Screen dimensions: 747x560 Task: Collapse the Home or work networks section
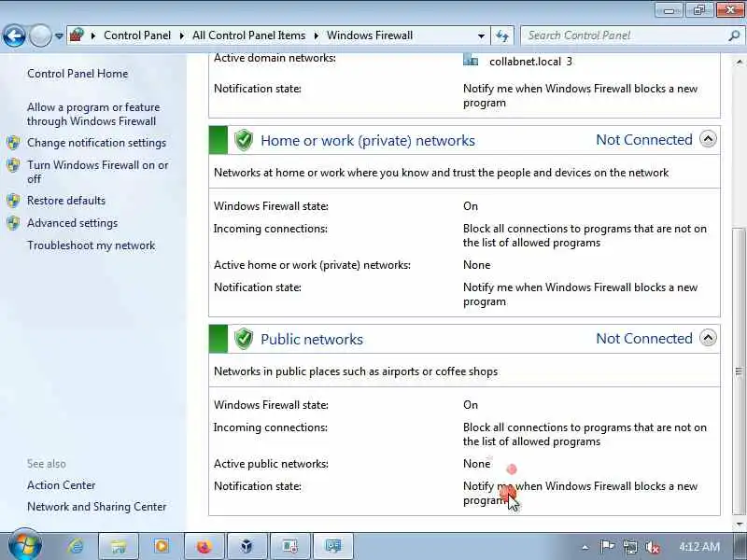coord(708,139)
